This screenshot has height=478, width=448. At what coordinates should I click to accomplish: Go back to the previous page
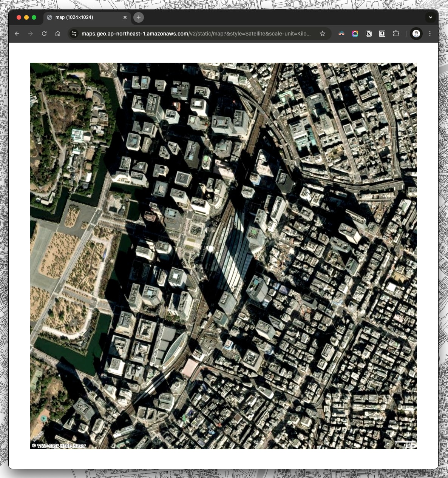pyautogui.click(x=17, y=34)
